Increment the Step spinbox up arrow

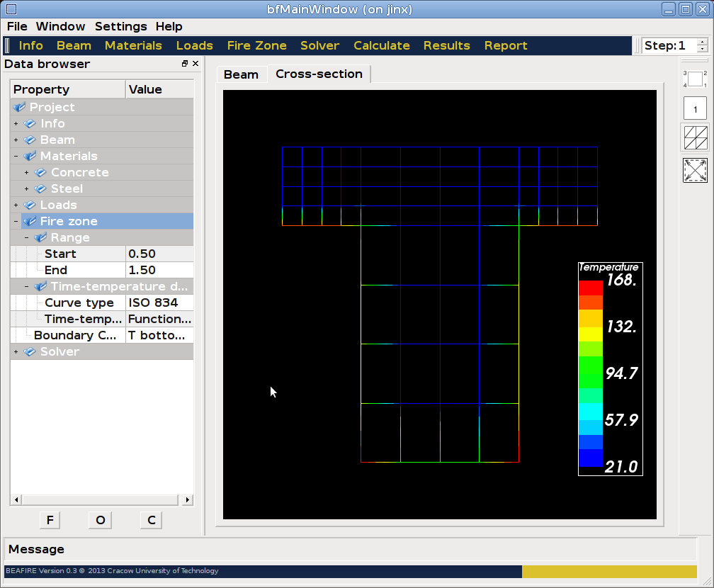(x=701, y=42)
